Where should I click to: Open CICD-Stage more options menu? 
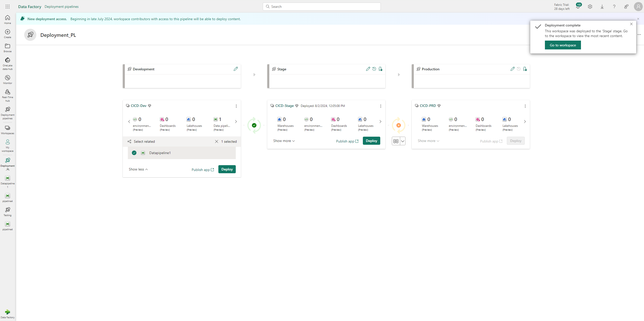pyautogui.click(x=381, y=106)
